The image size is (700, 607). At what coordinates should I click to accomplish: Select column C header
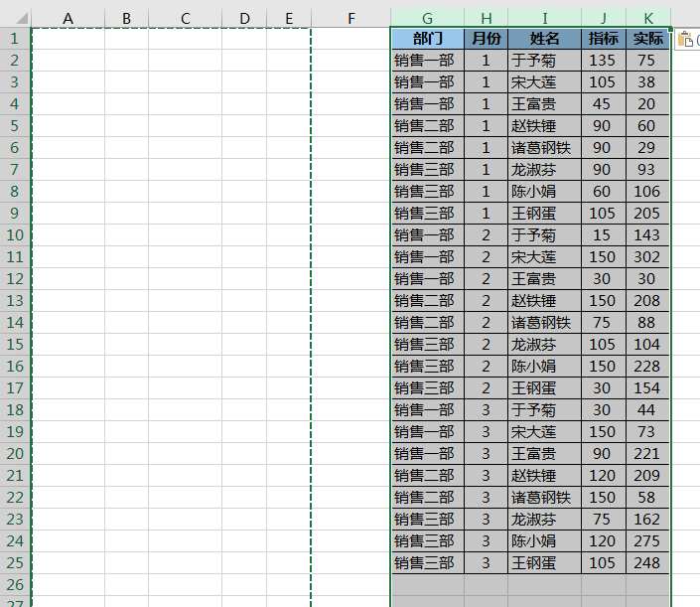pos(186,18)
